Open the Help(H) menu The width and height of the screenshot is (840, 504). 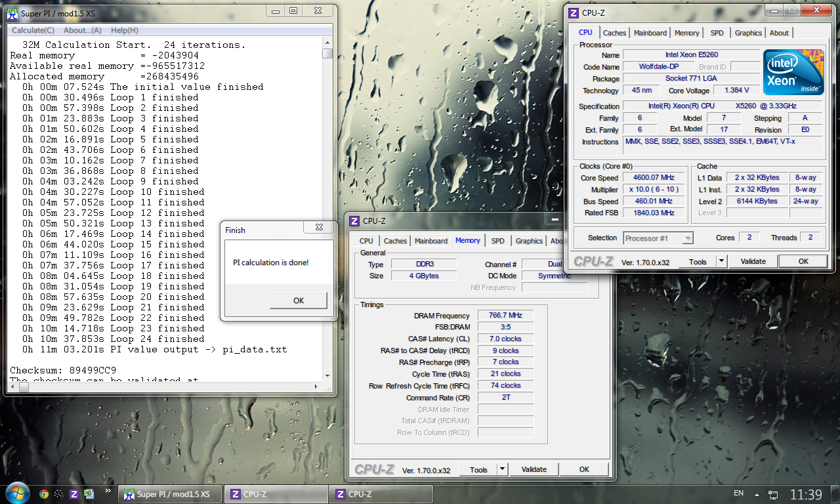124,30
